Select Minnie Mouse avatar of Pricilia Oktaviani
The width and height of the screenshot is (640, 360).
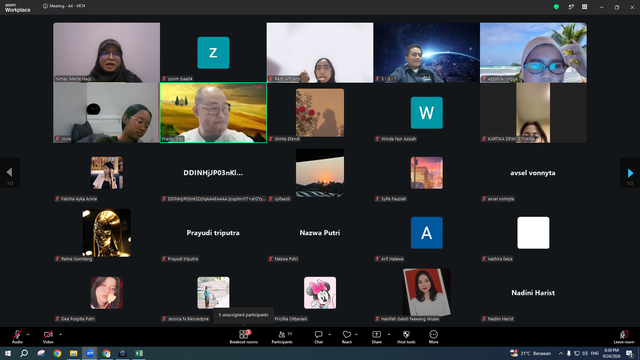320,293
